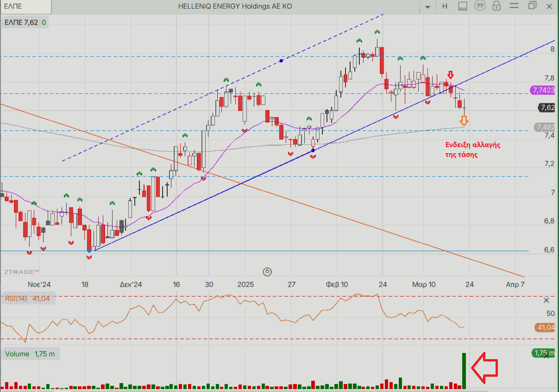Select the purple 7,7423 moving average tag

[543, 90]
